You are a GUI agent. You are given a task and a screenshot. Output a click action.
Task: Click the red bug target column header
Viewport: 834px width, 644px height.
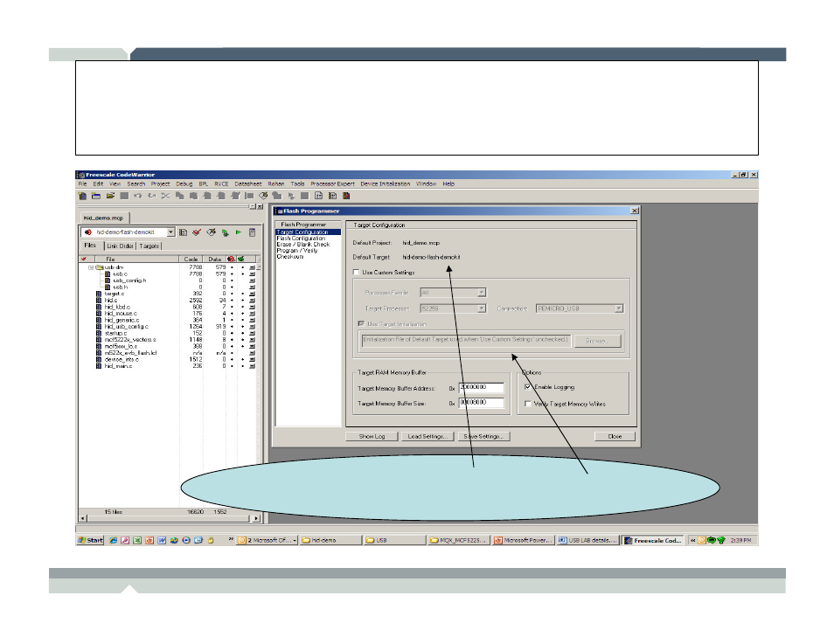[230, 259]
